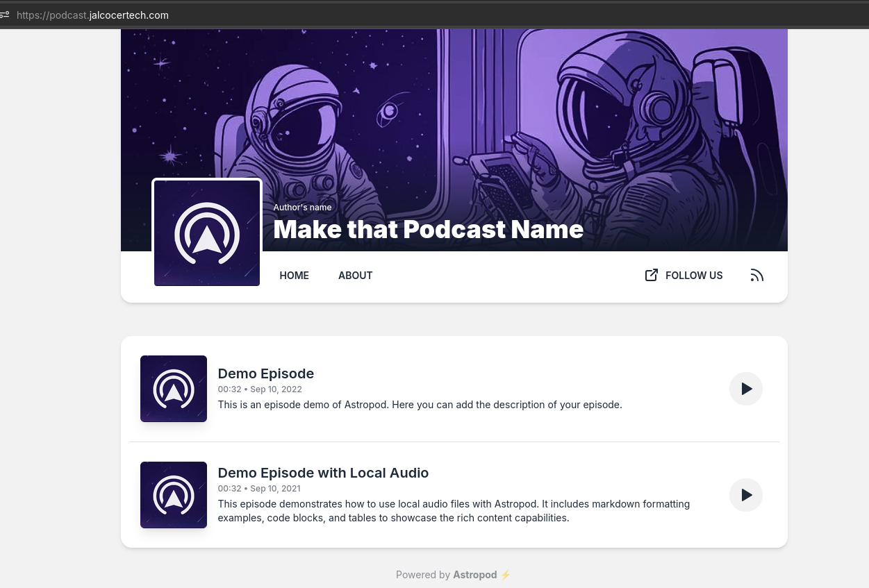Open the HOME navigation item
This screenshot has width=869, height=588.
click(294, 276)
